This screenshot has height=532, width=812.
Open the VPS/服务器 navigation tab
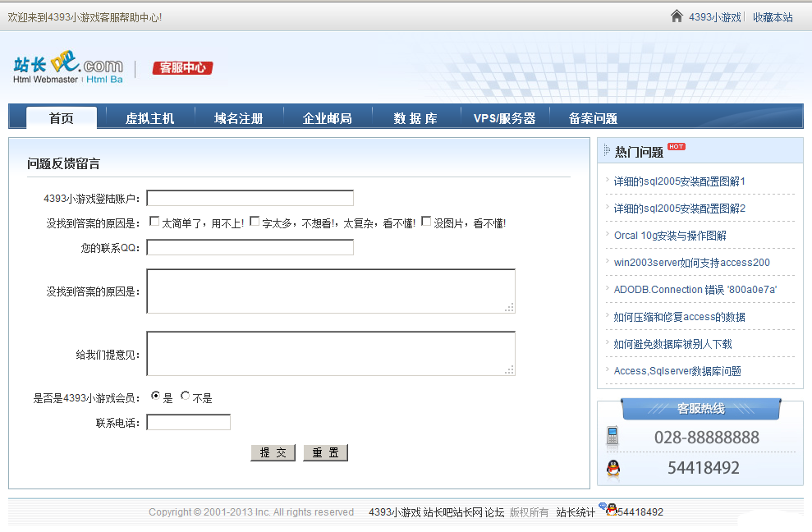coord(504,118)
